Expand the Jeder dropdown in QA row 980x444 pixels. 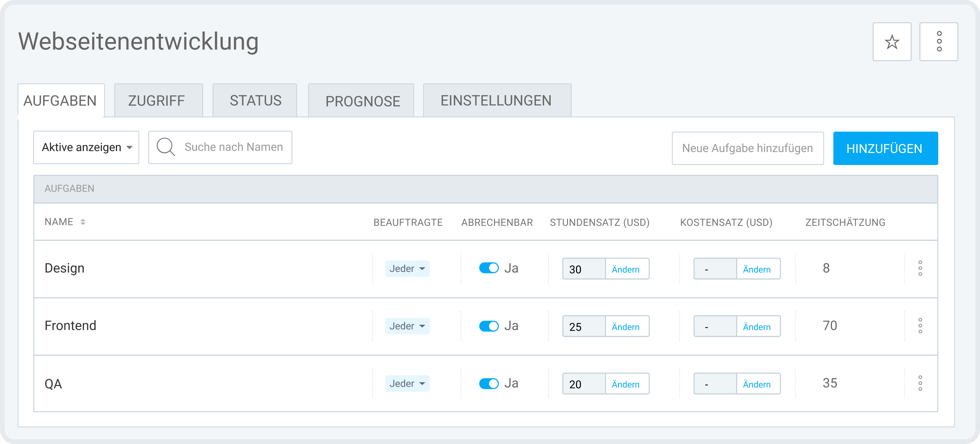(407, 383)
